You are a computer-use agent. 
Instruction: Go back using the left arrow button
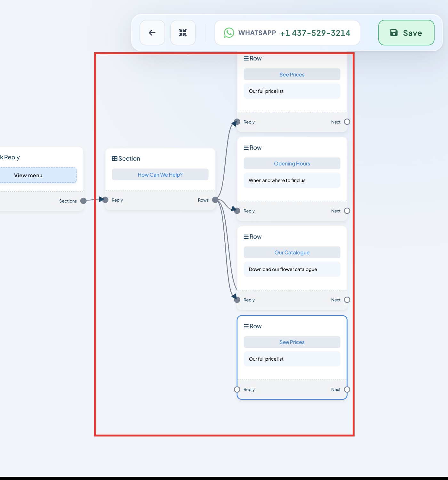152,33
